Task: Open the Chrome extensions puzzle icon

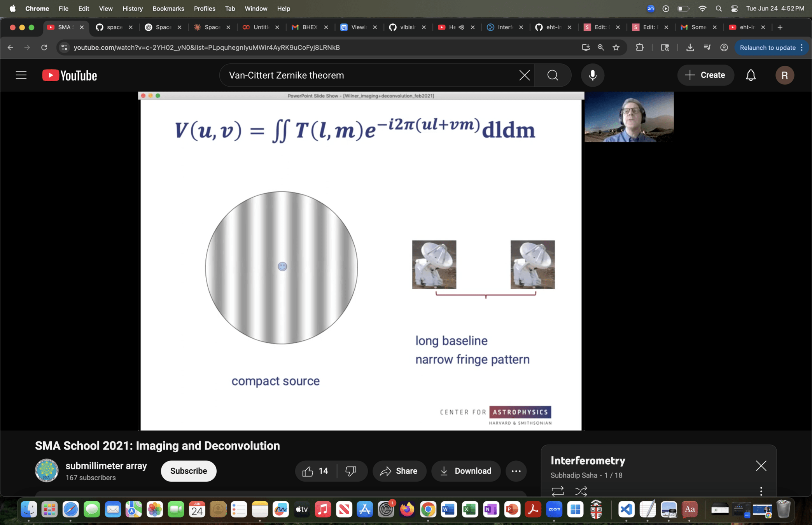Action: (x=640, y=47)
